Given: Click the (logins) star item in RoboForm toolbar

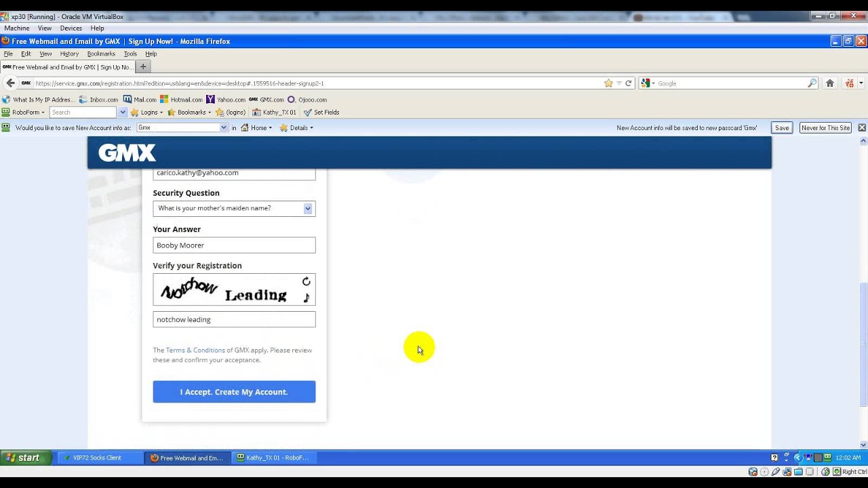Looking at the screenshot, I should click(x=231, y=113).
